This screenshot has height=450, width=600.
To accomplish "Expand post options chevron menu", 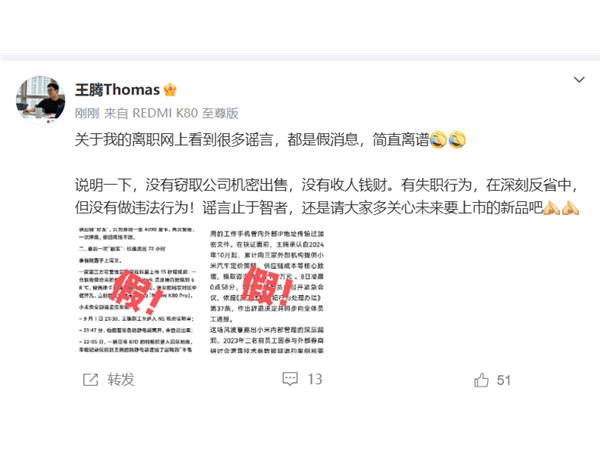I will [x=579, y=80].
